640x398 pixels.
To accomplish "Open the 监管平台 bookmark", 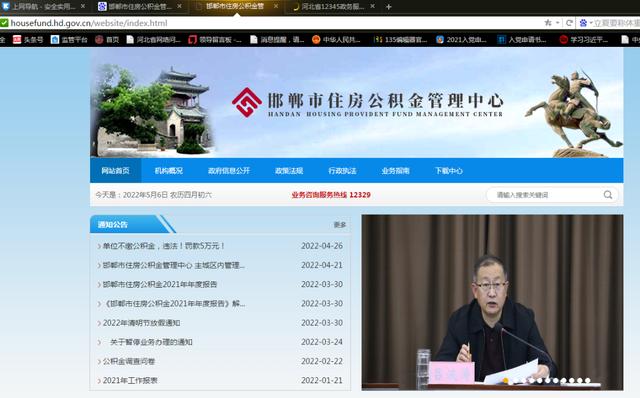I will pos(69,40).
